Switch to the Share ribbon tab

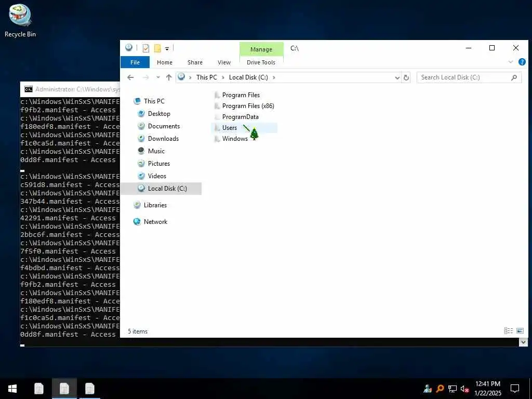click(195, 62)
